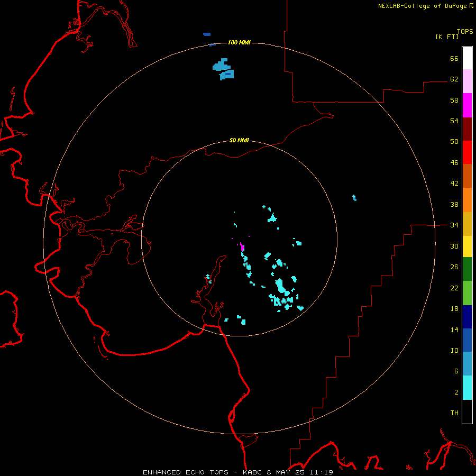This screenshot has height=476, width=476.
Task: Select legend value 46
Action: click(454, 163)
